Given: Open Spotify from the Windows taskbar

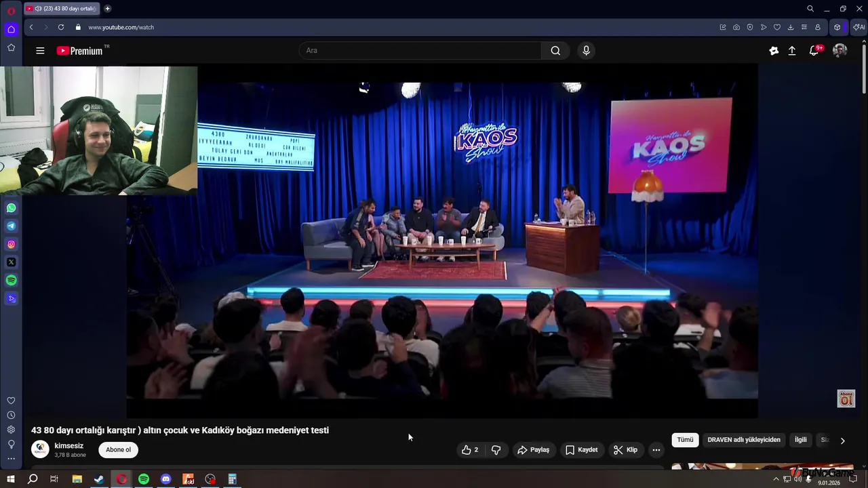Looking at the screenshot, I should pos(144,479).
